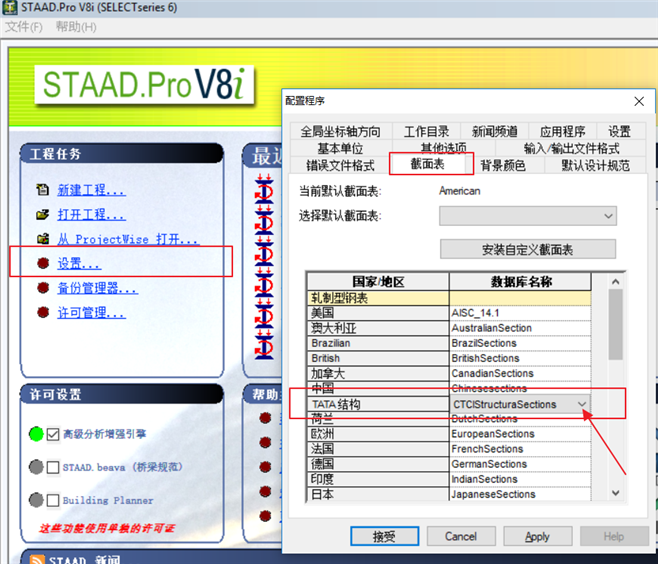Click the last red bullet in the help panel
Screen dimensions: 658x564
265,516
